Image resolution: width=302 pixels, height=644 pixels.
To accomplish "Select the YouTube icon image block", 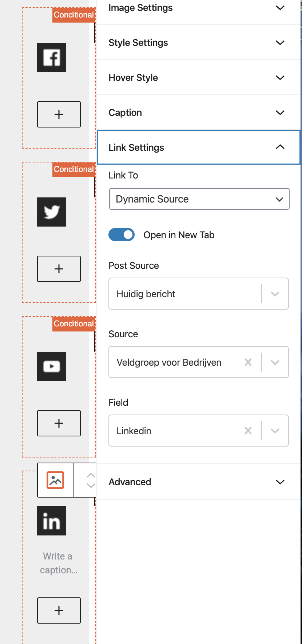I will click(52, 366).
